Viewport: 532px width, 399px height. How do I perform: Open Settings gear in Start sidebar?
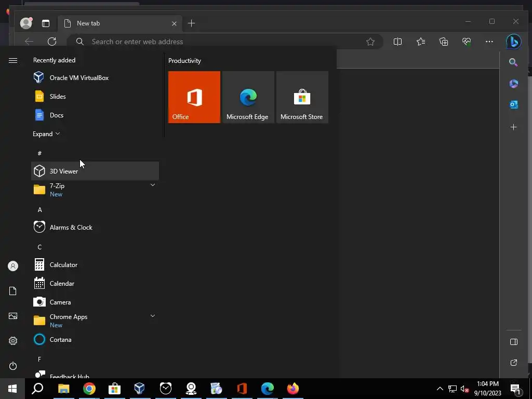(13, 341)
